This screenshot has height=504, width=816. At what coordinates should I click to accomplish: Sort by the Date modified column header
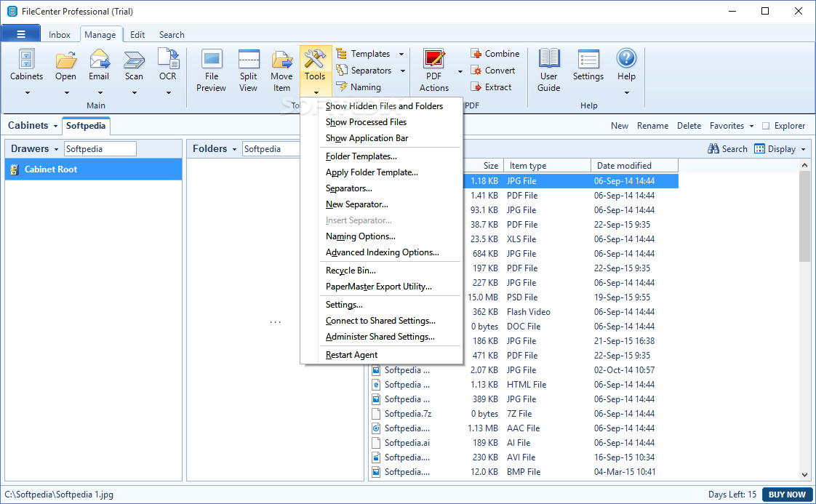(x=634, y=166)
